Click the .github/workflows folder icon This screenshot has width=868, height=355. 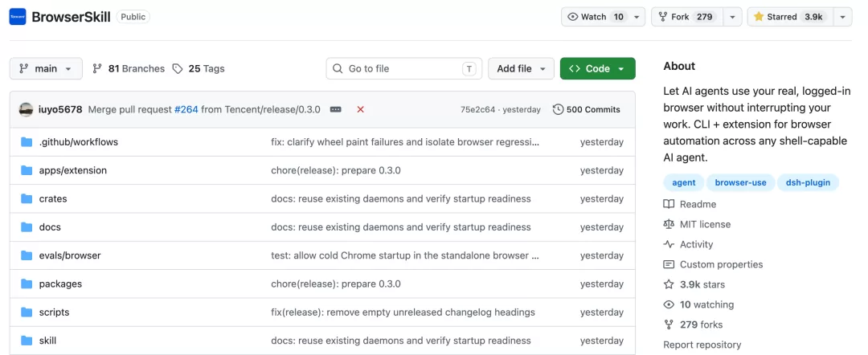click(x=27, y=142)
